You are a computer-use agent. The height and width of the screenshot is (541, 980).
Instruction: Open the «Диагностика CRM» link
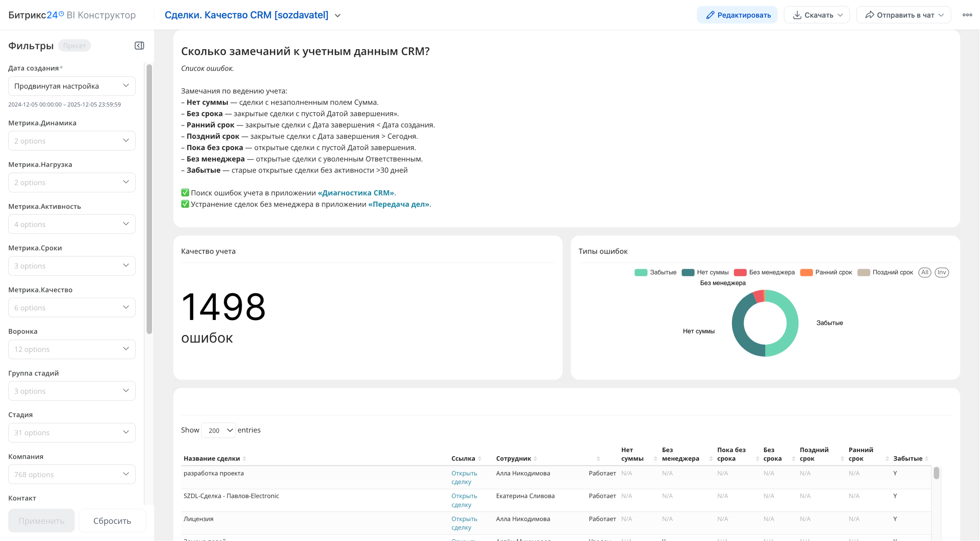(356, 193)
